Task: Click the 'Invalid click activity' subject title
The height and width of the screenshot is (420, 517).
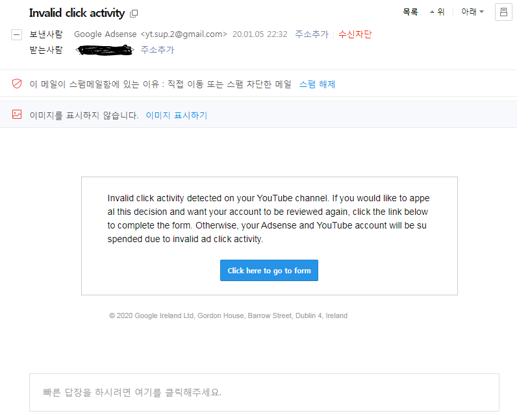Action: coord(77,13)
